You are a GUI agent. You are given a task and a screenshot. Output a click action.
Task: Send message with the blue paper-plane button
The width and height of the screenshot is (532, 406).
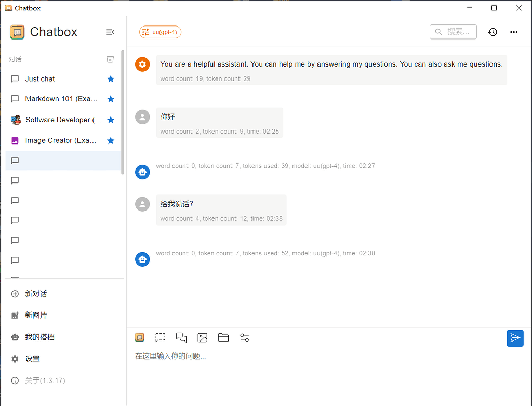point(515,338)
